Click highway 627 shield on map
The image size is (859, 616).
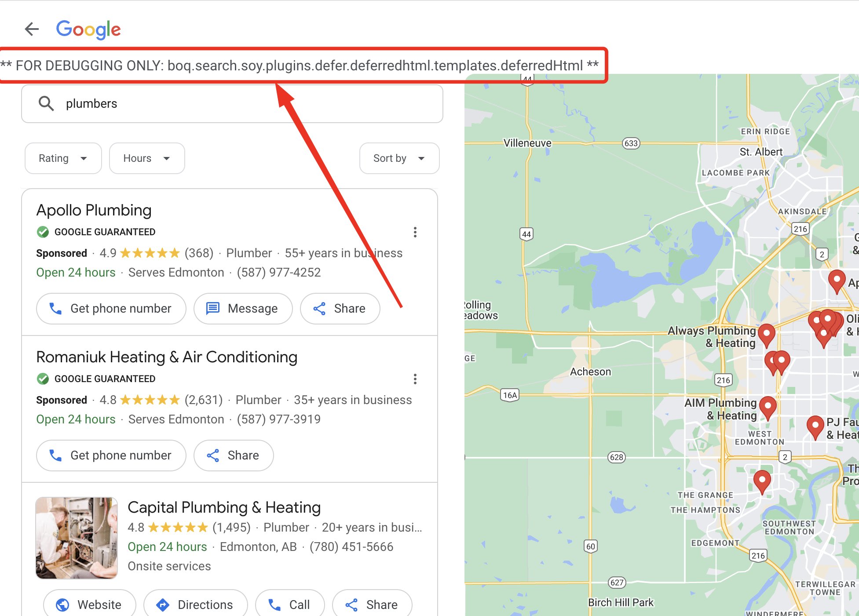point(617,583)
